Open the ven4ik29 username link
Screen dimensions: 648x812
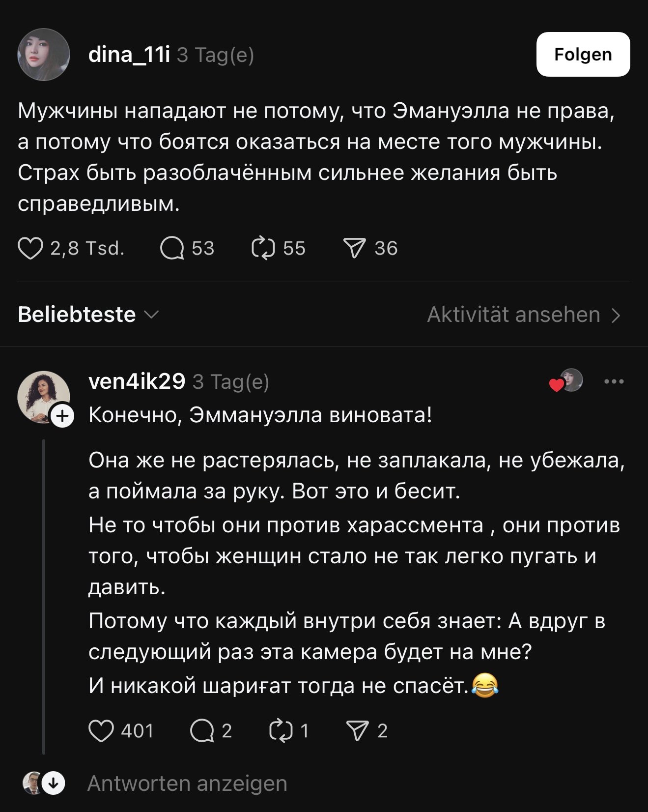(x=137, y=381)
